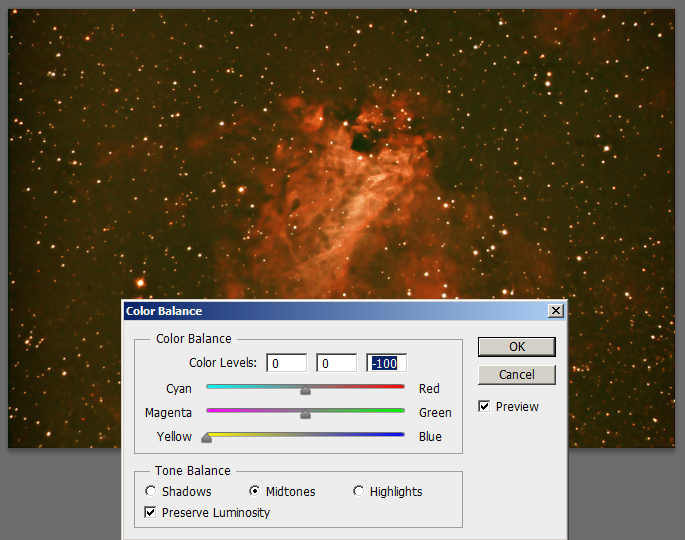
Task: Select the Shadows tone radio button
Action: point(151,491)
